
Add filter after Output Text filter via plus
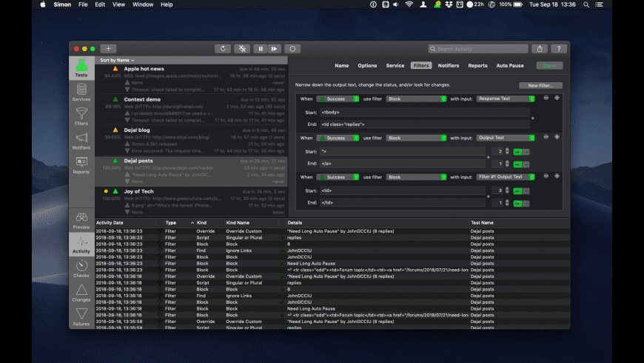coord(557,137)
